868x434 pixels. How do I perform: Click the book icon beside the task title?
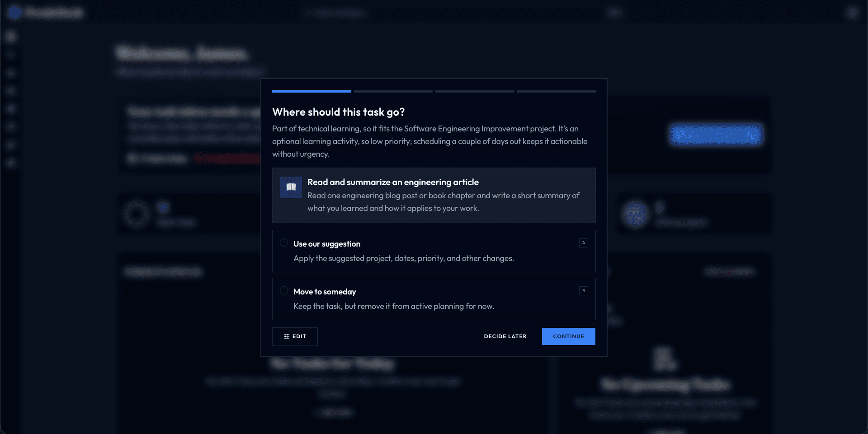(x=291, y=187)
